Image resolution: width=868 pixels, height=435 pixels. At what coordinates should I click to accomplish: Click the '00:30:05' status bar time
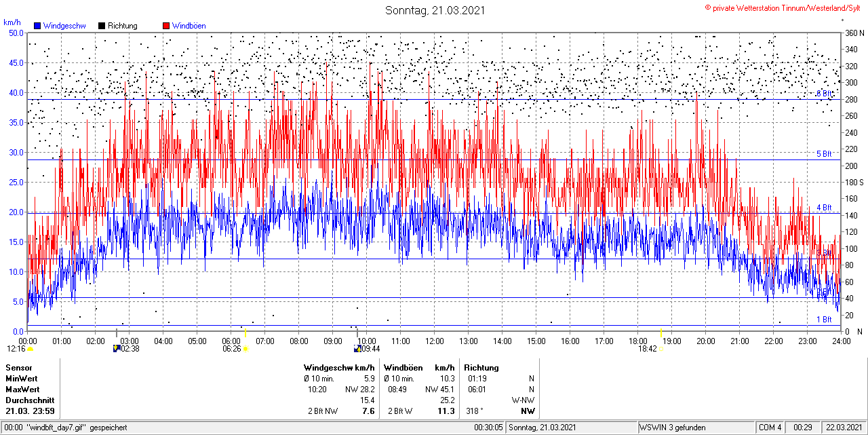point(488,428)
